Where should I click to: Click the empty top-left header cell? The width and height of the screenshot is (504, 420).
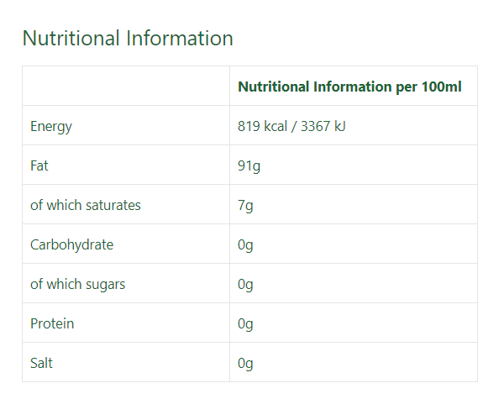coord(126,86)
